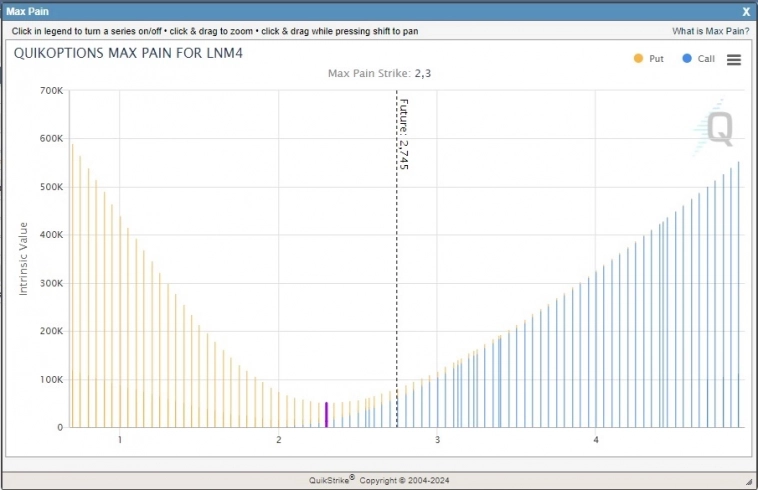Click the Max Pain title bar text

27,12
